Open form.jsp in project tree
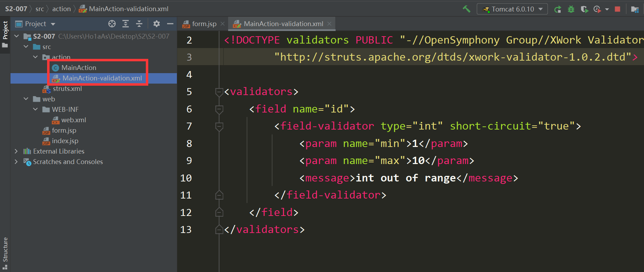The height and width of the screenshot is (272, 644). click(x=64, y=130)
